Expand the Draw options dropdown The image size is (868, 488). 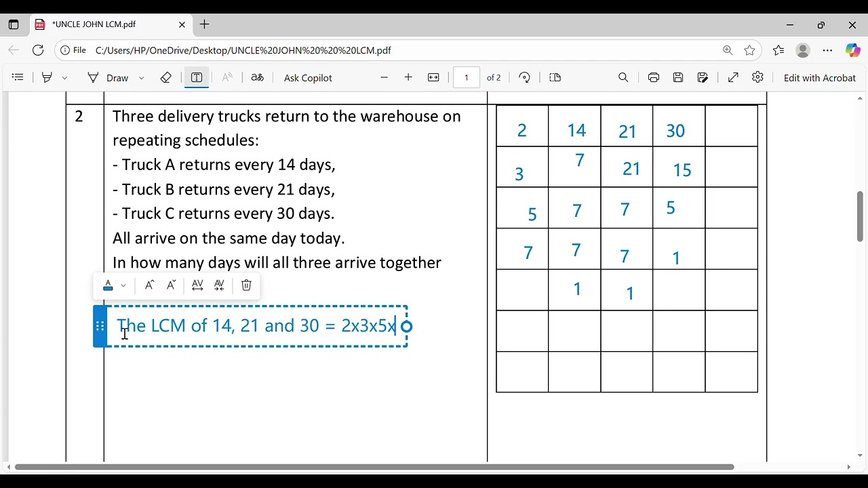[141, 78]
